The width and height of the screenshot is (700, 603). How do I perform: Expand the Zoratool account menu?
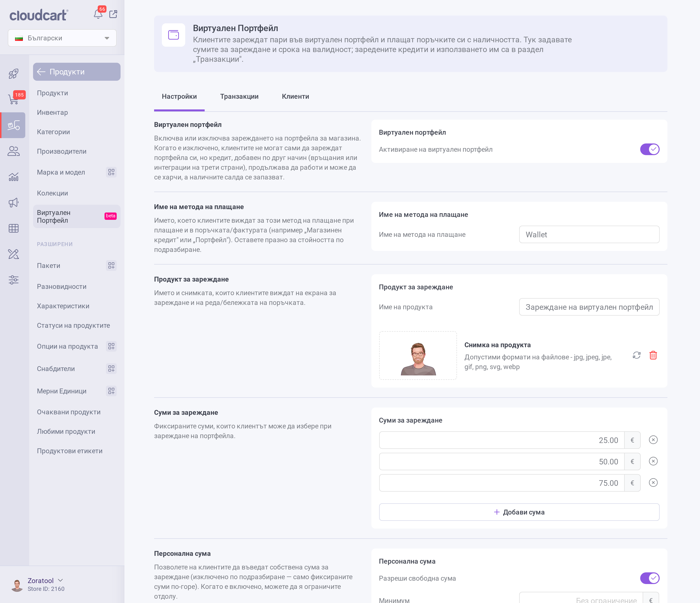pyautogui.click(x=45, y=581)
